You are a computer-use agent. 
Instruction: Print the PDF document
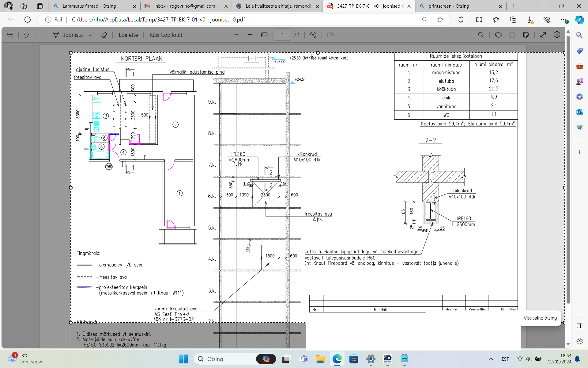tap(498, 35)
